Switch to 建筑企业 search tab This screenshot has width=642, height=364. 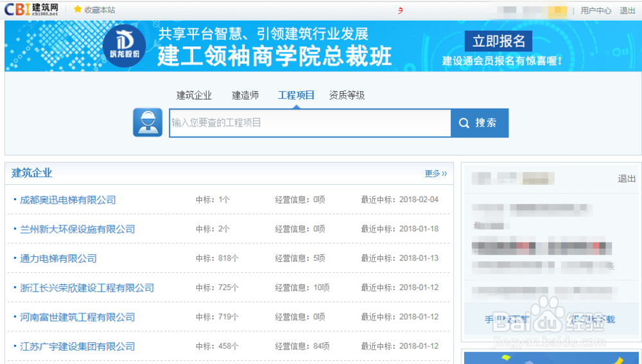tap(194, 96)
